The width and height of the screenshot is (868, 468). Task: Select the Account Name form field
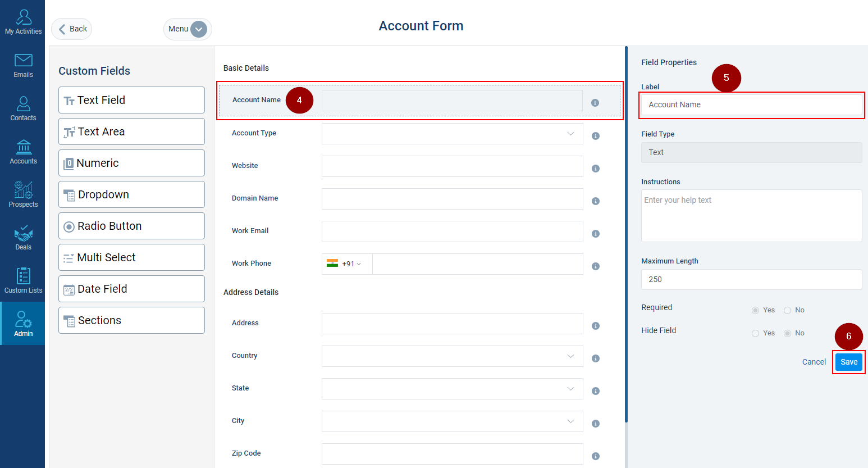(419, 101)
